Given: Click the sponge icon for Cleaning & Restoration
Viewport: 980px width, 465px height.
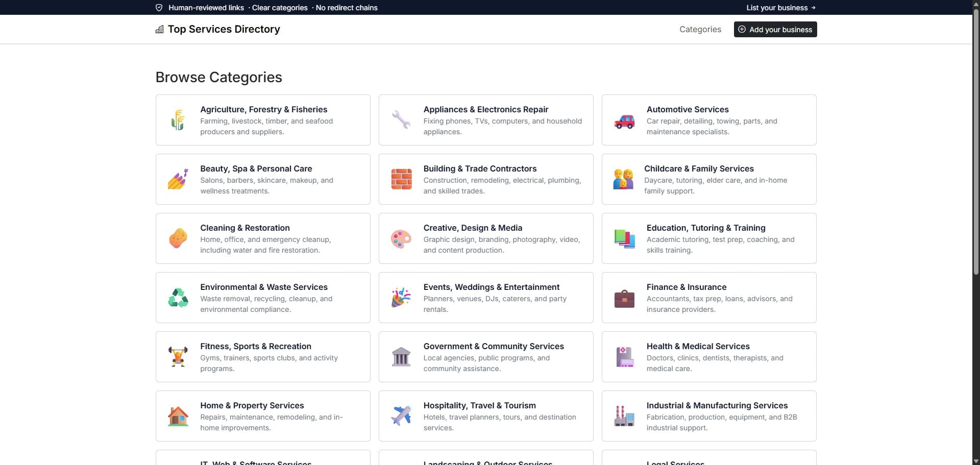Looking at the screenshot, I should click(177, 238).
